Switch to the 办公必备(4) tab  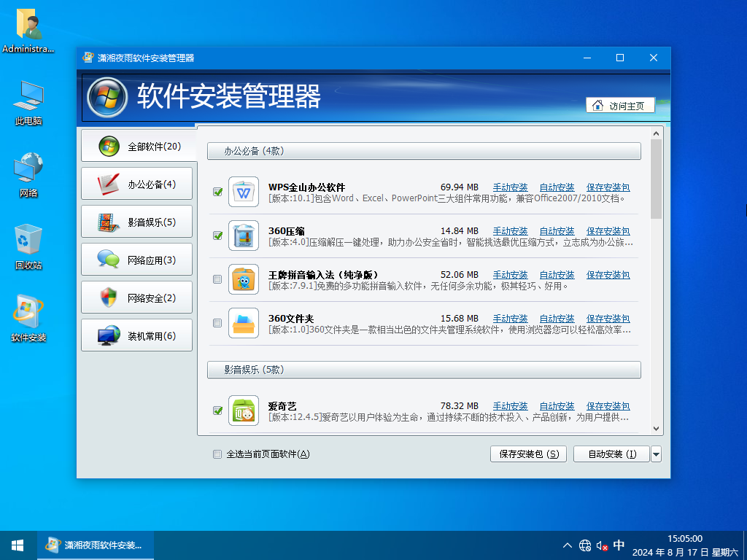136,184
